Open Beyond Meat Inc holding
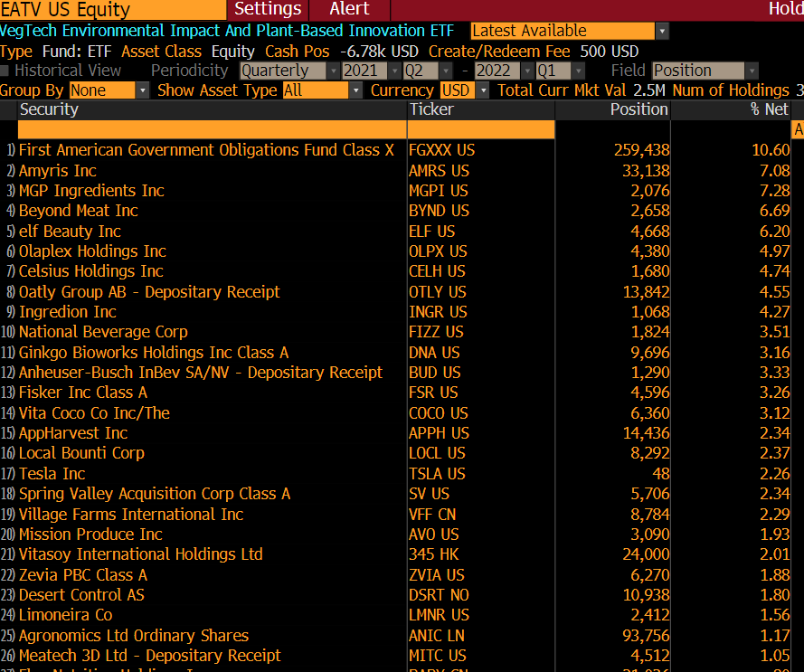Image resolution: width=804 pixels, height=672 pixels. (79, 211)
